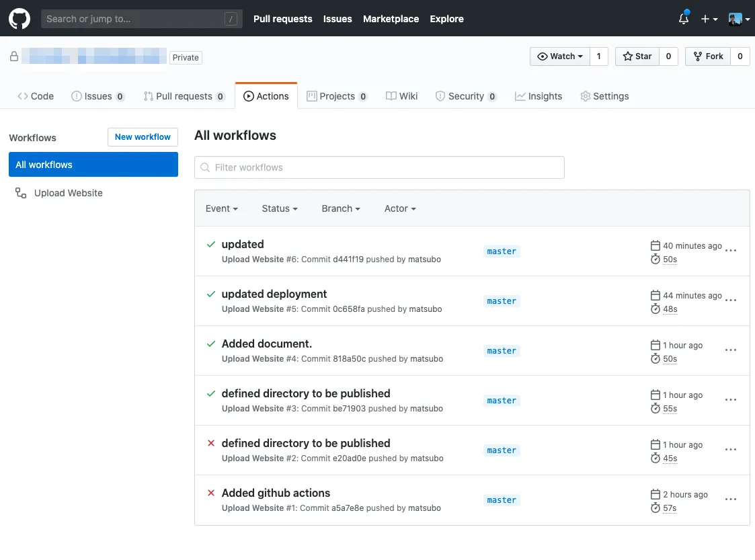Screen dimensions: 755x560
Task: Expand the Watch dropdown
Action: point(560,56)
